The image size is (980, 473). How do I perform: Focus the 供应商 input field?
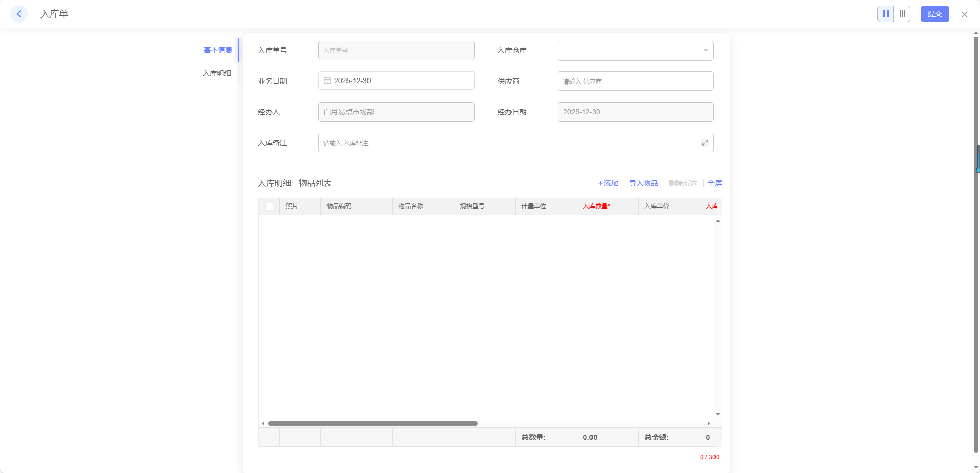tap(636, 81)
